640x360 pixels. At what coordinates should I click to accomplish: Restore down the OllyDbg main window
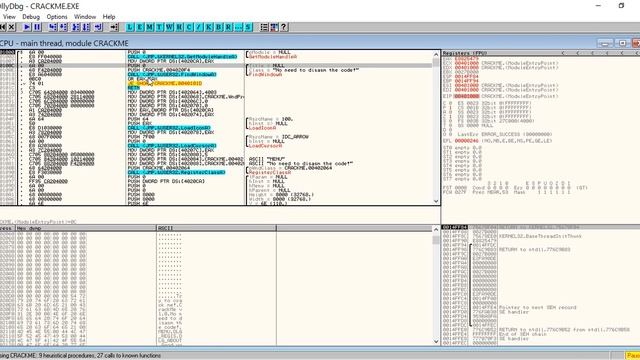[x=621, y=6]
